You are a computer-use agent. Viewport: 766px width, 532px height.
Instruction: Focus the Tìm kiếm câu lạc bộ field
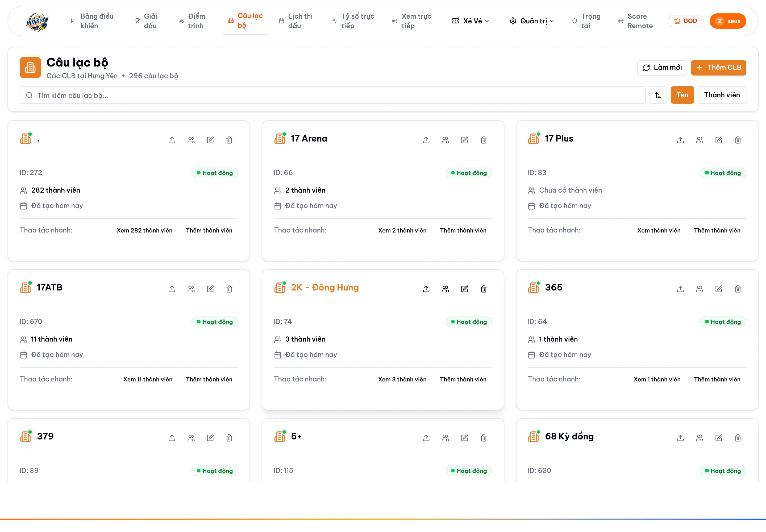tap(332, 95)
